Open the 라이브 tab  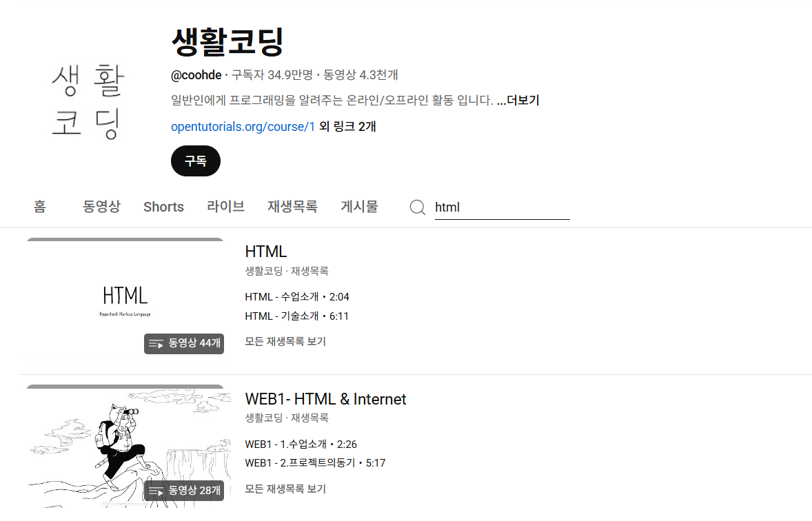pos(225,206)
